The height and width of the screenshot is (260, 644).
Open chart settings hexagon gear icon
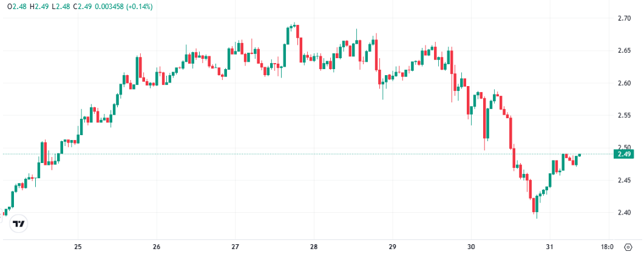point(628,247)
